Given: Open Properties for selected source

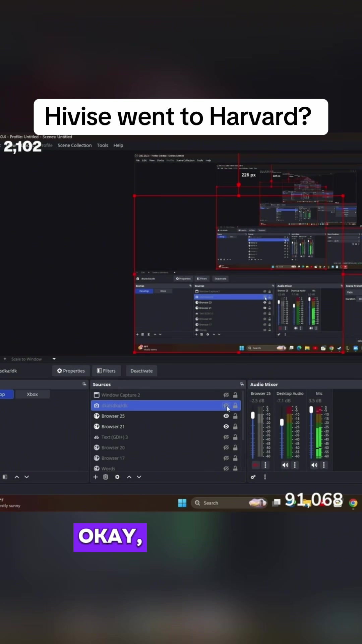Looking at the screenshot, I should [x=71, y=371].
